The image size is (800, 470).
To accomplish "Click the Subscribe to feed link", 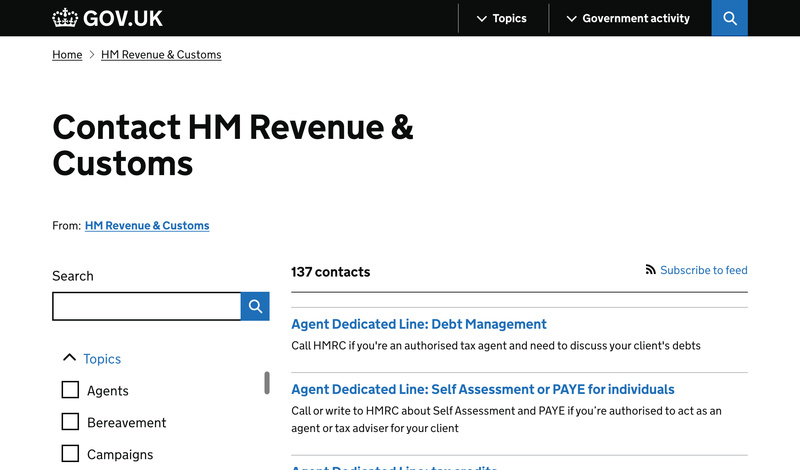I will coord(704,270).
